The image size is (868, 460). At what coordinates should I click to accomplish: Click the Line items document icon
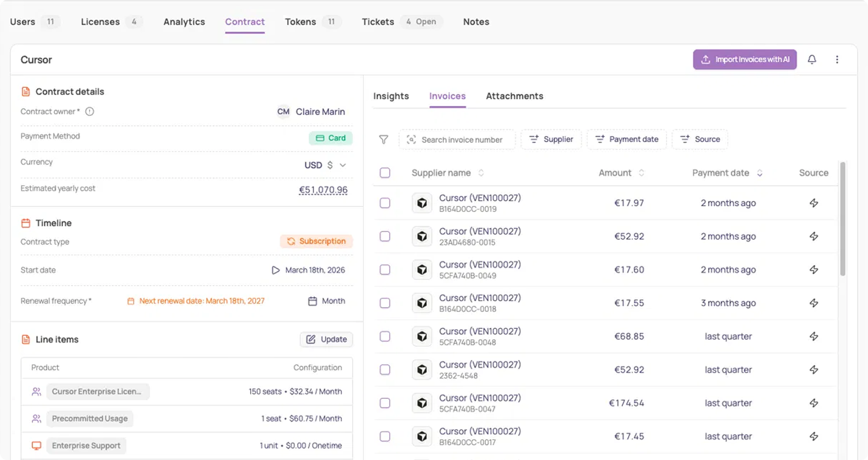[26, 339]
